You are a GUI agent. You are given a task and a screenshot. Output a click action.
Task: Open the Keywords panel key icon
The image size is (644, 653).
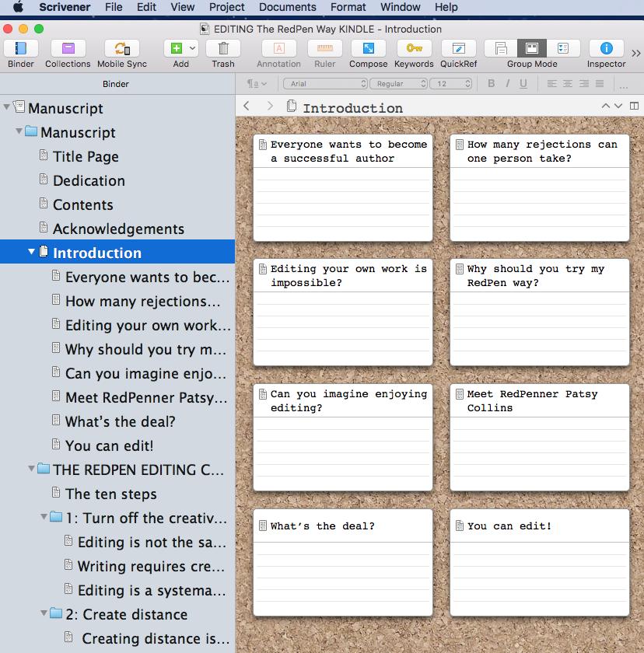tap(414, 49)
